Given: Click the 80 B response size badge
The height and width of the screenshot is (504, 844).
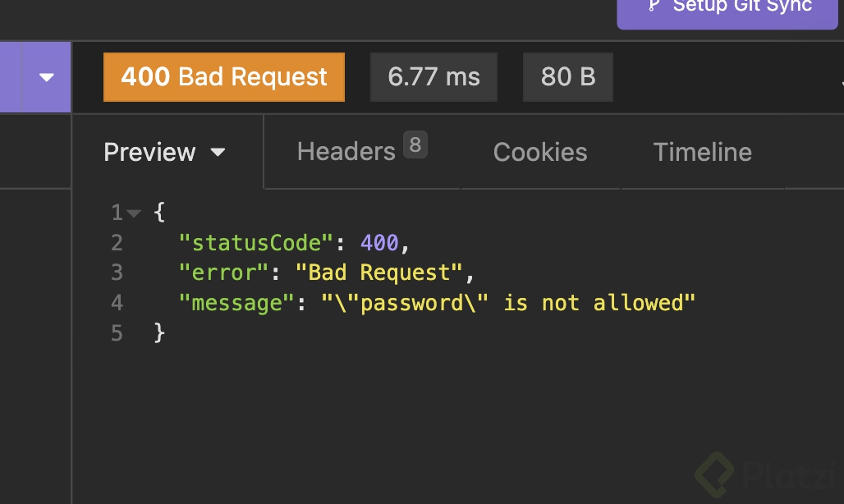Looking at the screenshot, I should click(567, 77).
